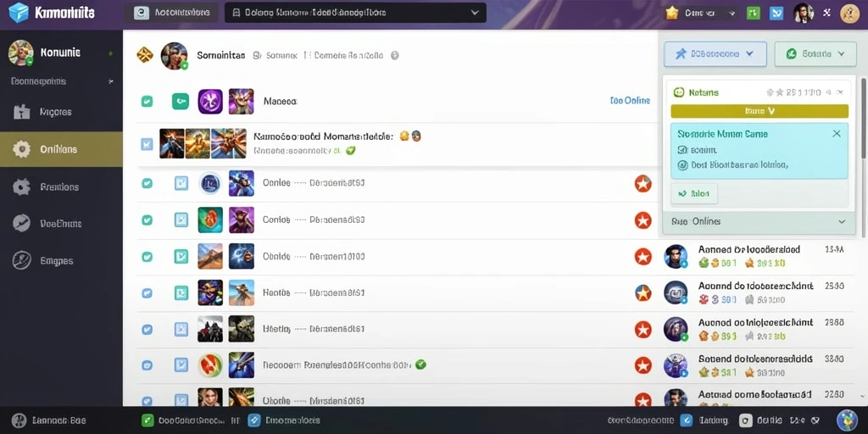Image resolution: width=868 pixels, height=434 pixels.
Task: Click the green square icon in top bar
Action: (754, 13)
